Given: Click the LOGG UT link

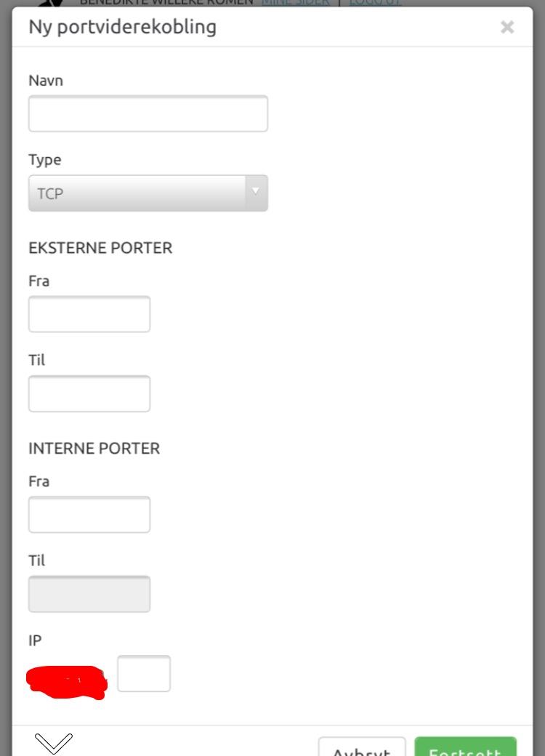Looking at the screenshot, I should click(374, 2).
